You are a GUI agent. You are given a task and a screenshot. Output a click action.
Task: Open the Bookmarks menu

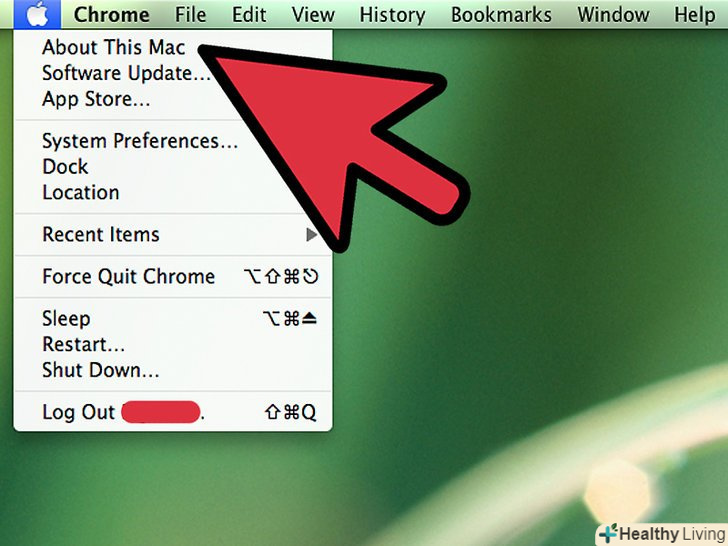(501, 14)
